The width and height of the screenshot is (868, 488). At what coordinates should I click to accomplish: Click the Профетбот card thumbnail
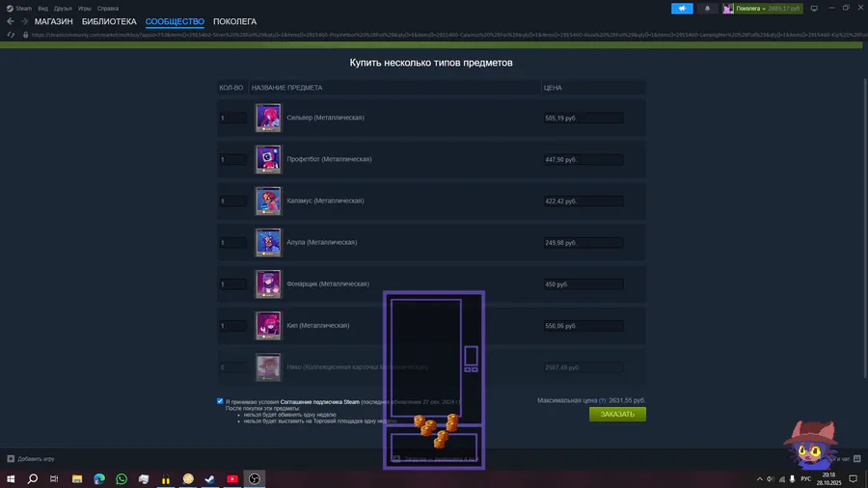point(268,159)
